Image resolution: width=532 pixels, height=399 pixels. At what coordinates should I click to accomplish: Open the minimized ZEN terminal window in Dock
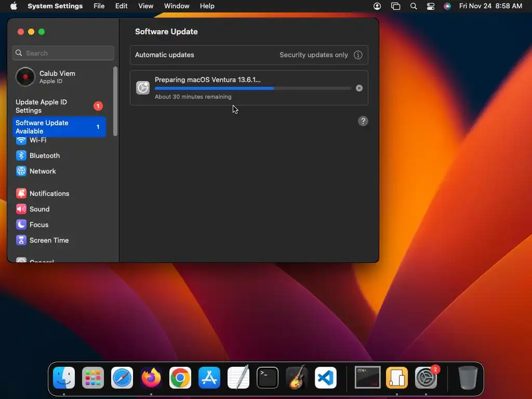click(x=367, y=377)
